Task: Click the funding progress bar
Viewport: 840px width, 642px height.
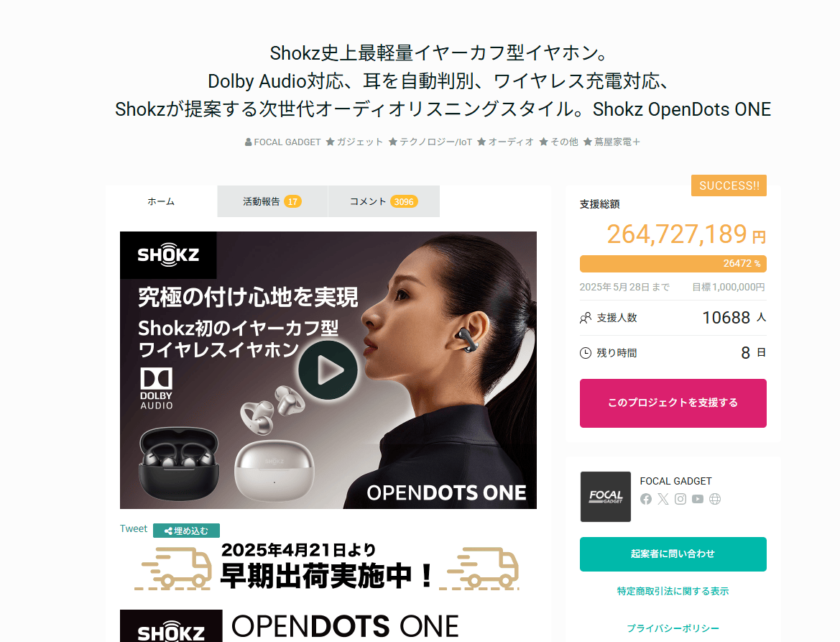Action: pos(673,264)
